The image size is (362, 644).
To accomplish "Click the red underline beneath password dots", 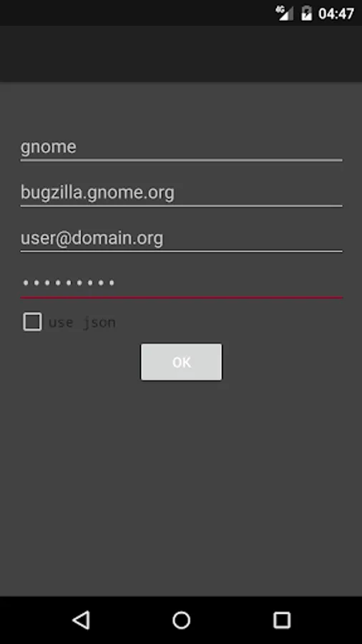I will (181, 297).
